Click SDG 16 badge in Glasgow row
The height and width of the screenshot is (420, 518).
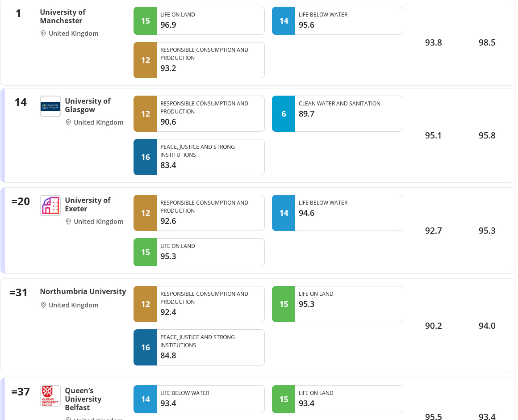[x=146, y=157]
